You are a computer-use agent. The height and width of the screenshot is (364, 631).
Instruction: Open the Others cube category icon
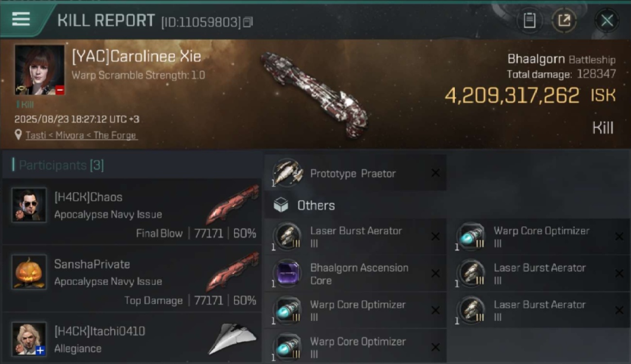pos(281,205)
